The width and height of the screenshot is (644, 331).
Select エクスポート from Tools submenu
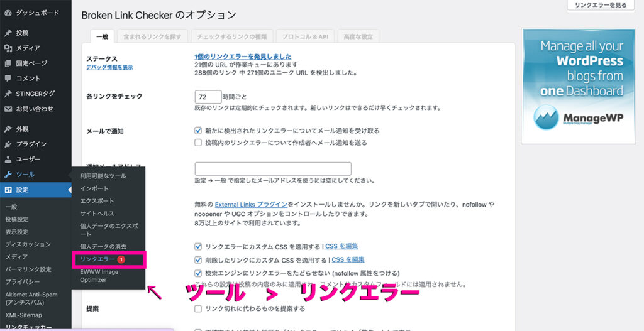[x=97, y=201]
